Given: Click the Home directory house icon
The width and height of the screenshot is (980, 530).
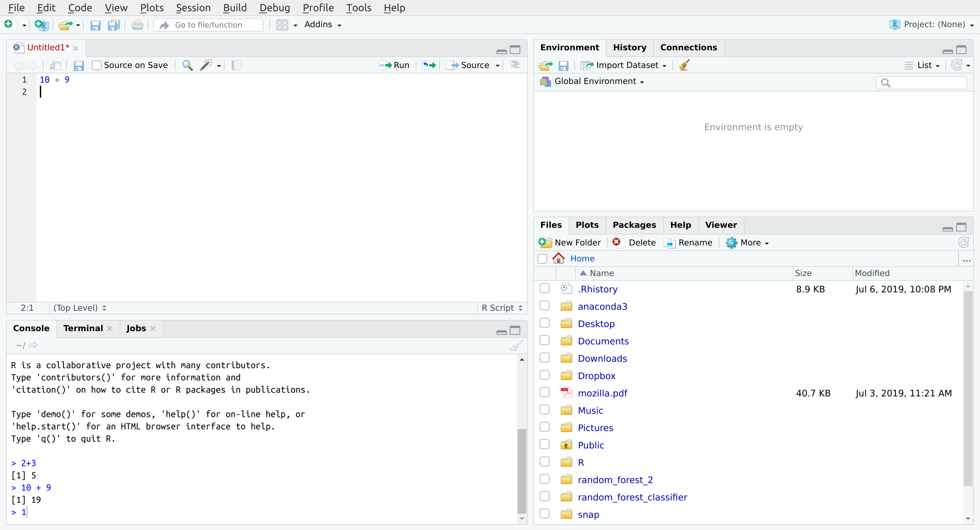Looking at the screenshot, I should pos(558,258).
